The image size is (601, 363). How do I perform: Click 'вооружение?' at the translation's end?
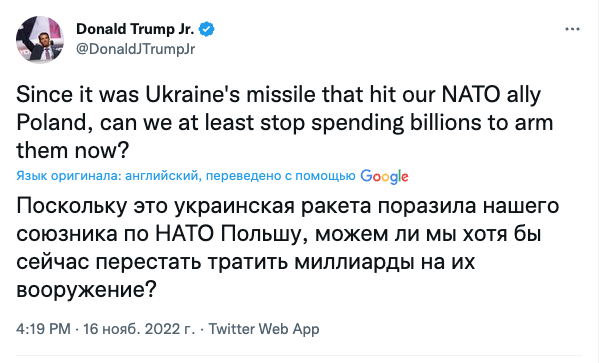pyautogui.click(x=87, y=290)
